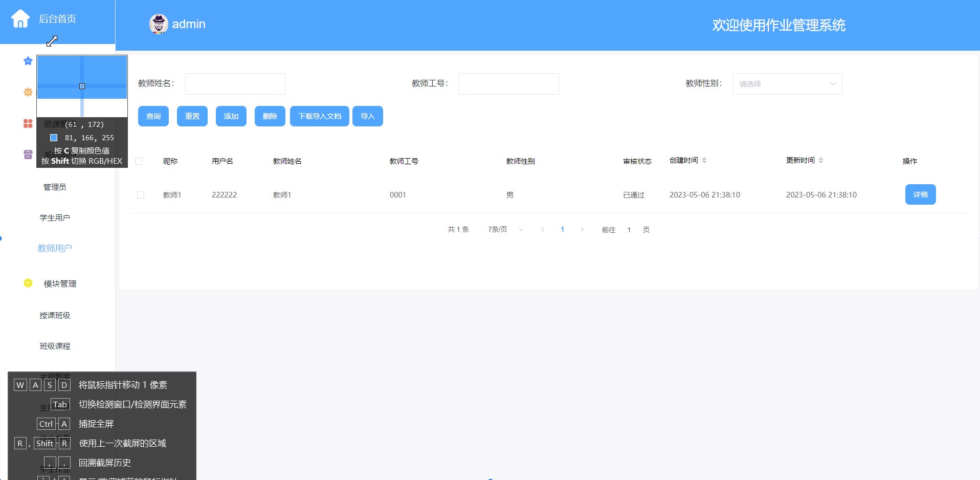Open 管理员 in the sidebar
This screenshot has height=480, width=980.
coord(55,187)
